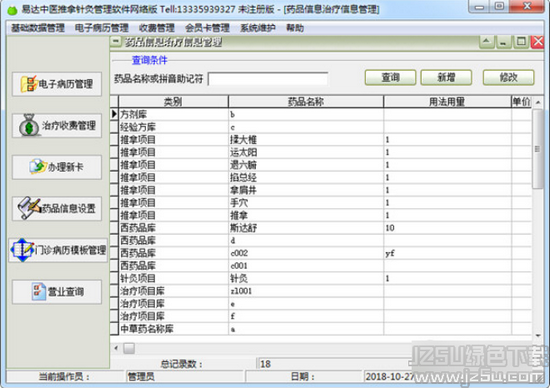Click the dosage value 10 cell
Image resolution: width=550 pixels, height=388 pixels.
(x=447, y=228)
